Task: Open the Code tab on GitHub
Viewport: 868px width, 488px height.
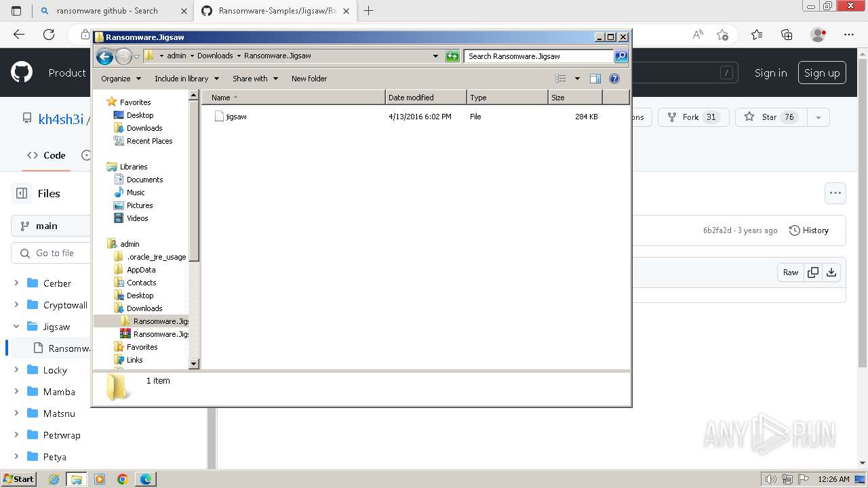Action: 46,155
